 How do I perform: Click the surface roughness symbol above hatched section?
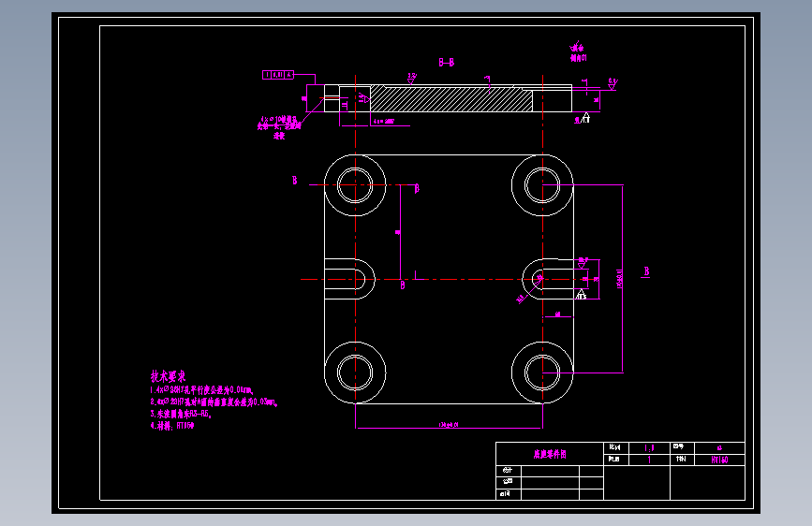412,79
